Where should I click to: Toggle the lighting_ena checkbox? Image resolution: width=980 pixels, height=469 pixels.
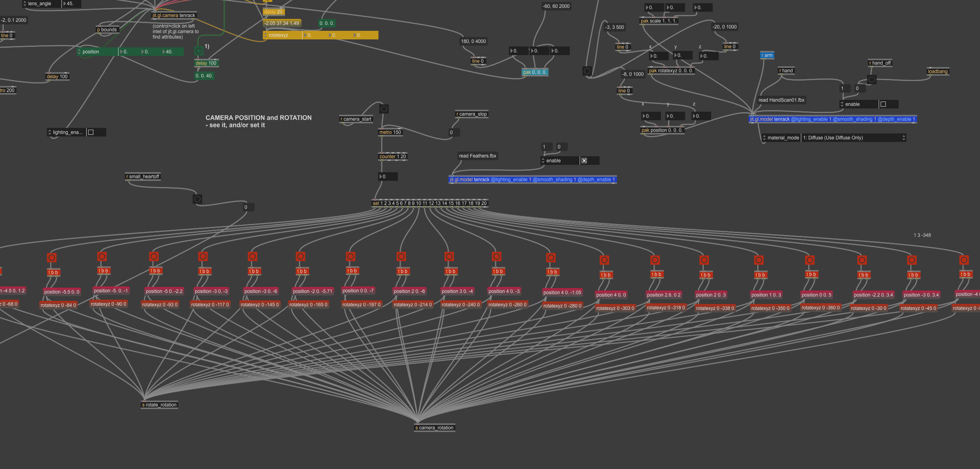pos(91,132)
